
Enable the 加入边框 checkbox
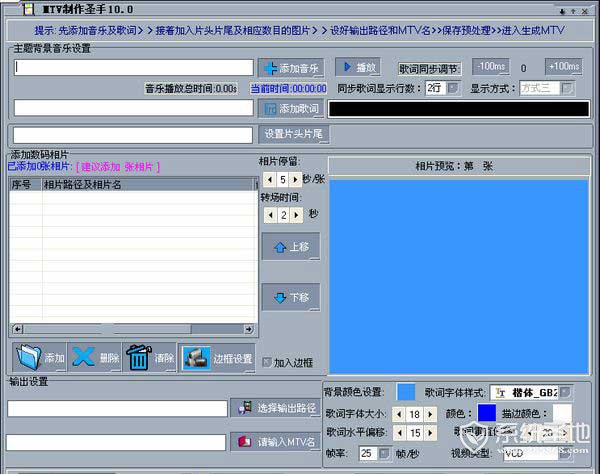(267, 362)
